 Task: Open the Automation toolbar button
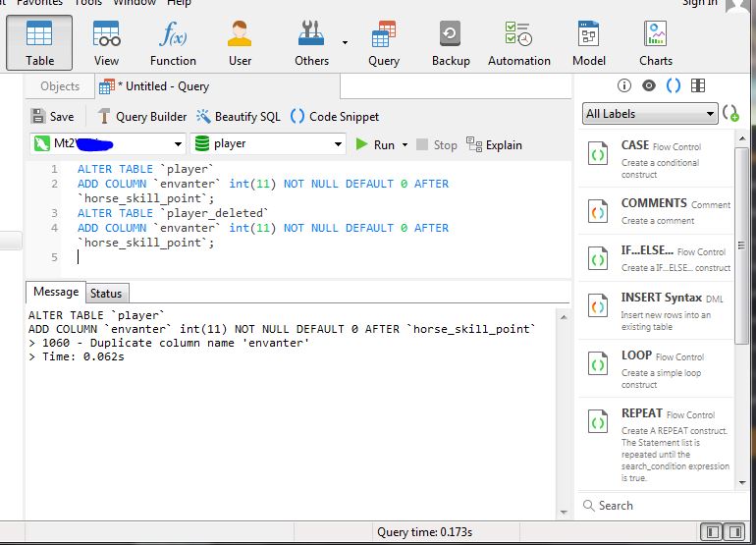pos(518,42)
